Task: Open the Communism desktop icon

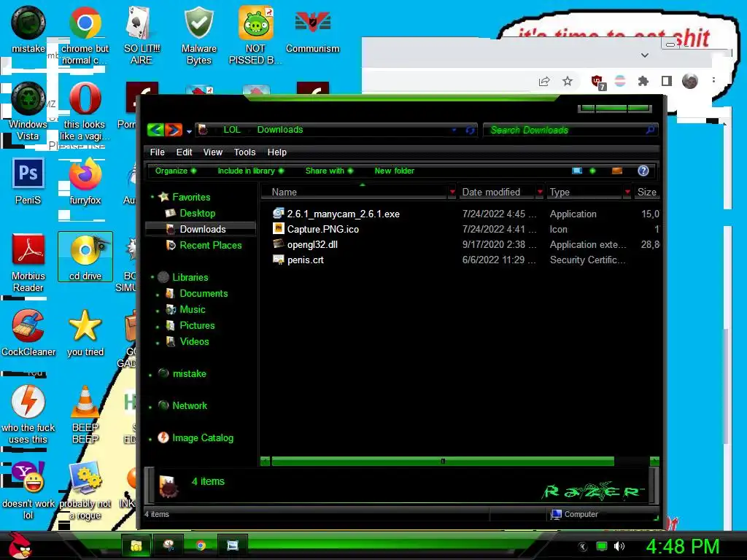Action: (312, 31)
